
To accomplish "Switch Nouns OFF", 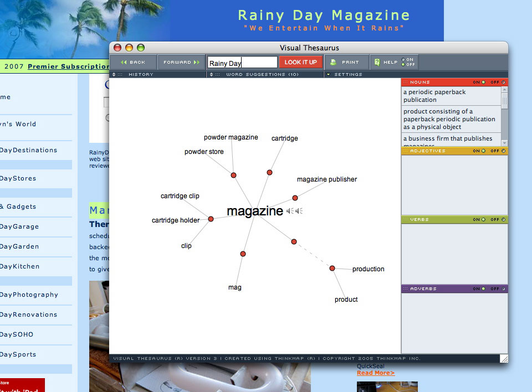I will 504,82.
